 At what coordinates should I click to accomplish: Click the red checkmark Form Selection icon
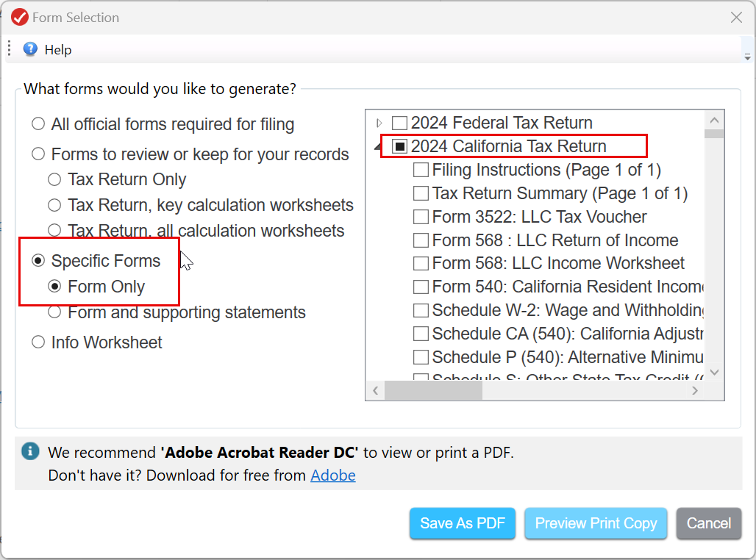[20, 18]
